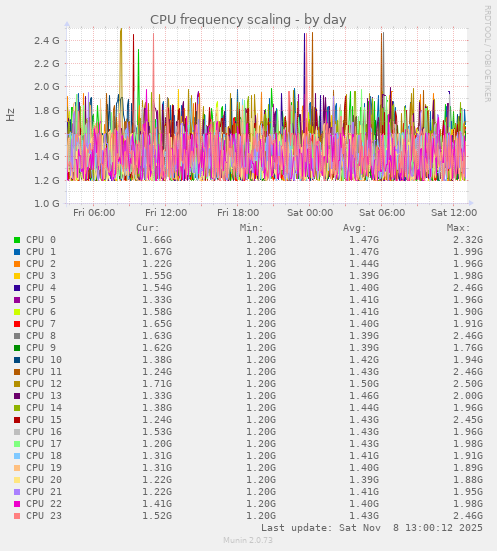Click the 'CPU 19' legend label
497x551 pixels.
point(44,468)
